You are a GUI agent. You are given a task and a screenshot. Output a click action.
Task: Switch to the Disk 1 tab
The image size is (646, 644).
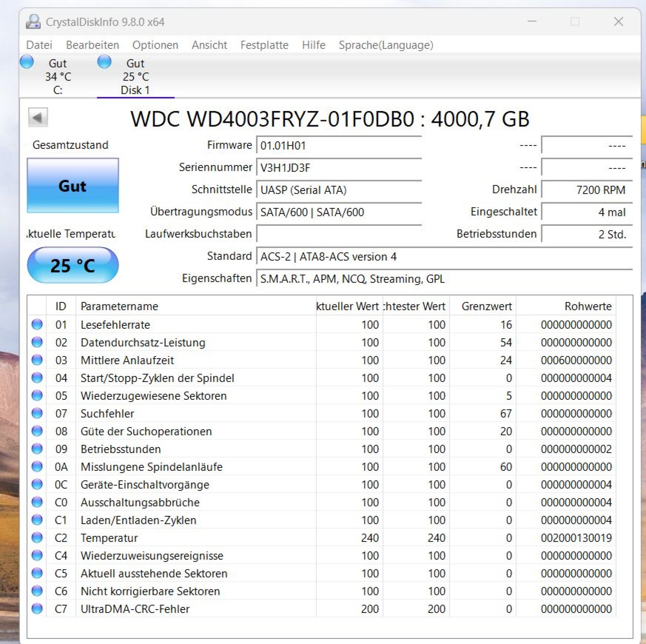[135, 77]
